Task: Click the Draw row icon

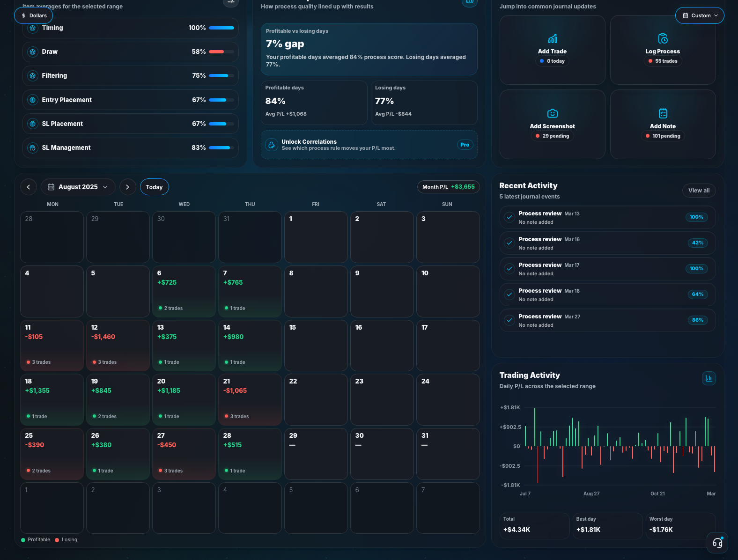Action: pos(32,52)
